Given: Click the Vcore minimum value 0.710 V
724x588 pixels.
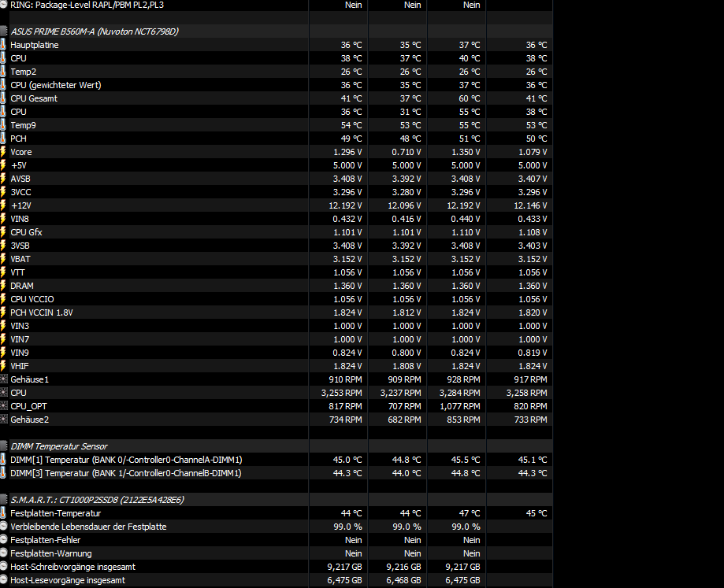Looking at the screenshot, I should click(407, 152).
